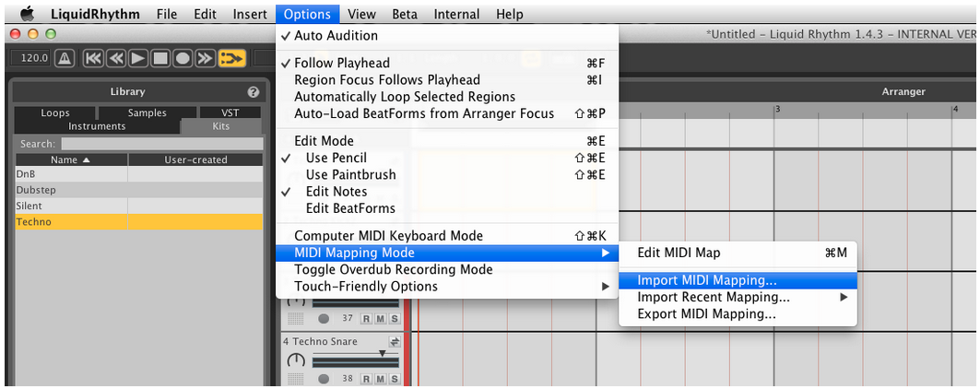The image size is (980, 389).
Task: Click the swap icon on Techno Snare track
Action: pos(395,341)
